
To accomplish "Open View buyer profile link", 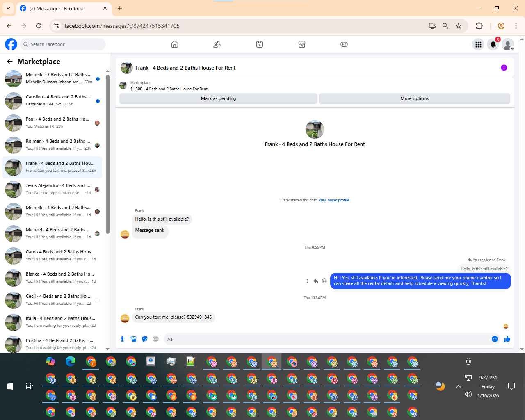I will tap(333, 200).
